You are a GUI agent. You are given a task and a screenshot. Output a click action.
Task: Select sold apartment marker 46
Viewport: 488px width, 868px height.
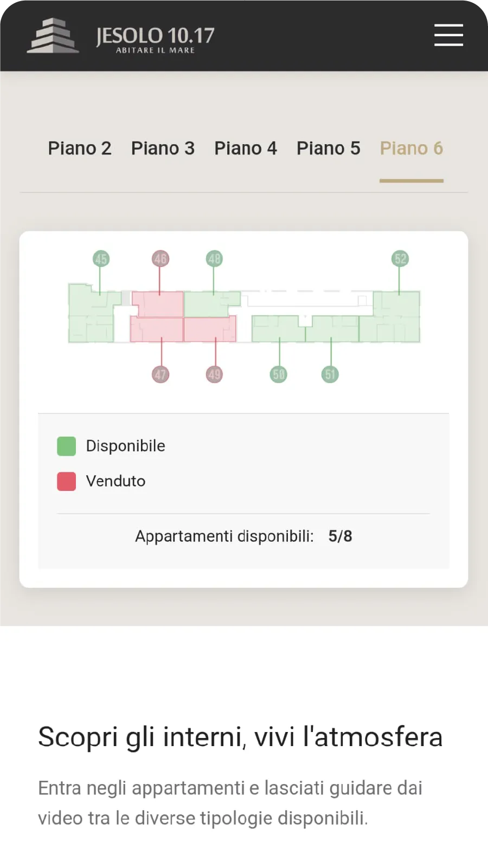point(160,258)
